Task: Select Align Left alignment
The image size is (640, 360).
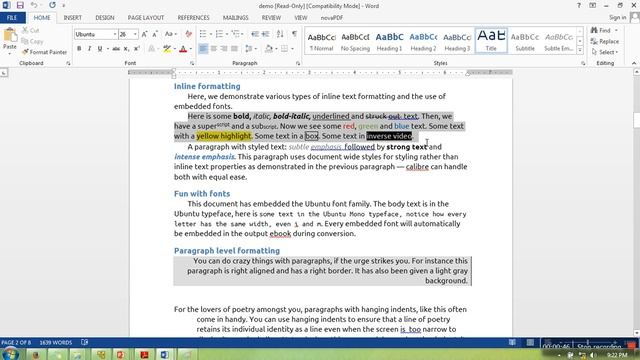Action: pos(203,49)
